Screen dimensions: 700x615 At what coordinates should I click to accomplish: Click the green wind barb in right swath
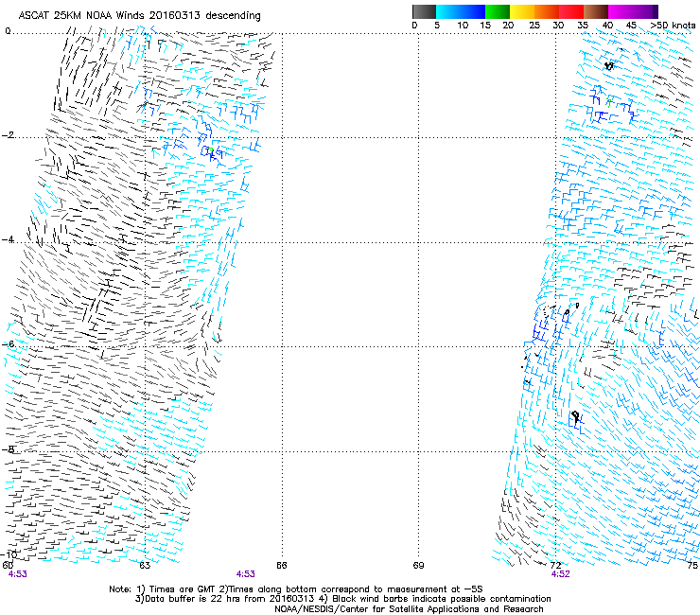click(609, 103)
